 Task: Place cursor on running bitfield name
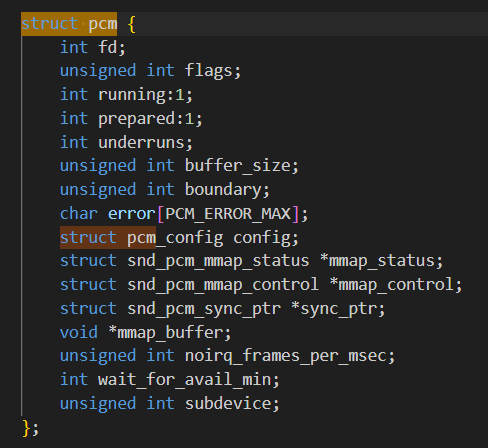pyautogui.click(x=132, y=95)
